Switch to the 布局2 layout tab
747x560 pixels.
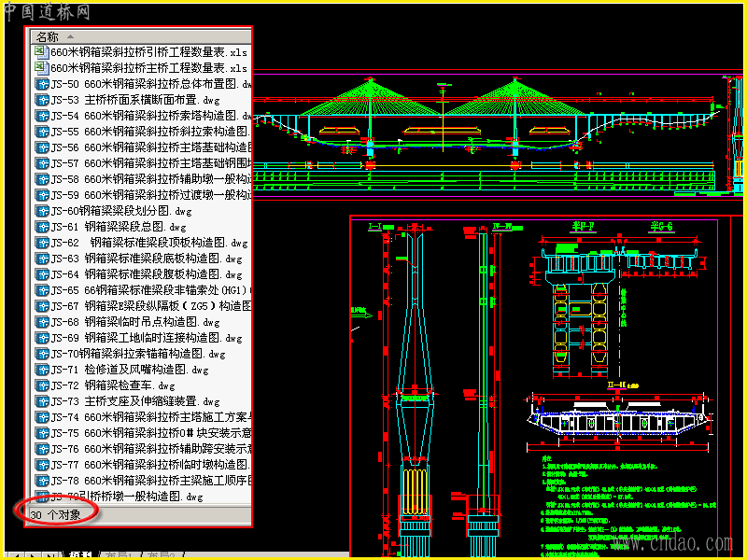click(x=160, y=555)
